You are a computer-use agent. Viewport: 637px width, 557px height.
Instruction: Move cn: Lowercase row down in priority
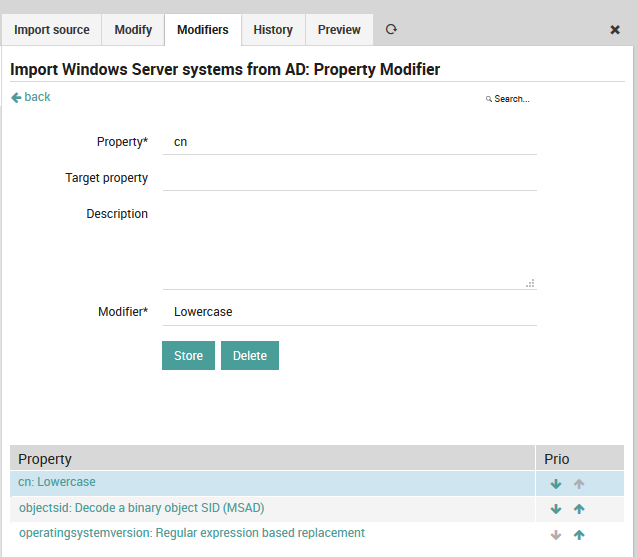(x=556, y=484)
